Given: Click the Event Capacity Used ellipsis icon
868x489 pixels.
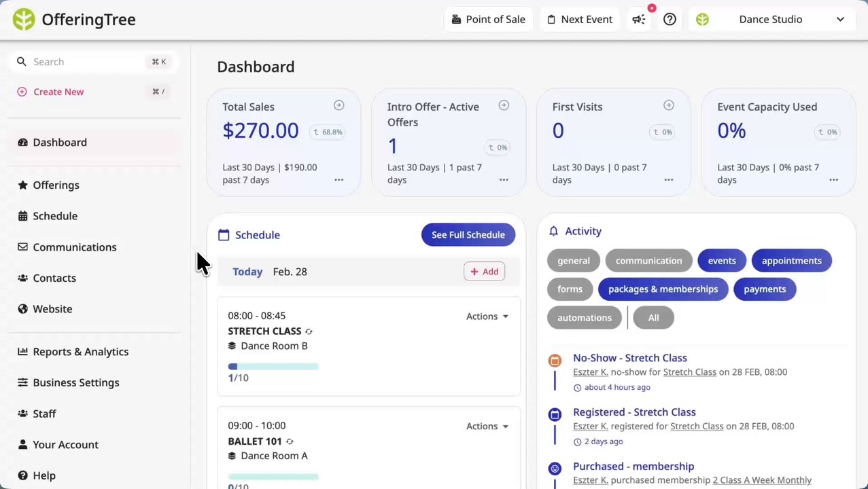Looking at the screenshot, I should point(833,180).
